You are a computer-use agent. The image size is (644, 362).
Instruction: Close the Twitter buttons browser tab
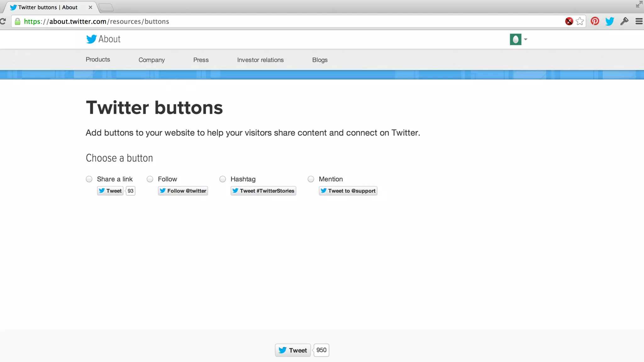click(x=90, y=7)
